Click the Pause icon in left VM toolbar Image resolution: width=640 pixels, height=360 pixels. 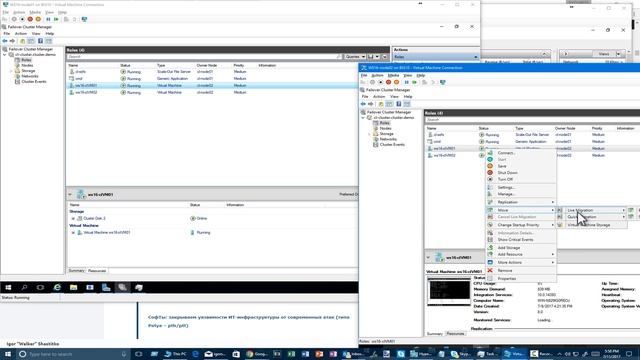coord(48,19)
